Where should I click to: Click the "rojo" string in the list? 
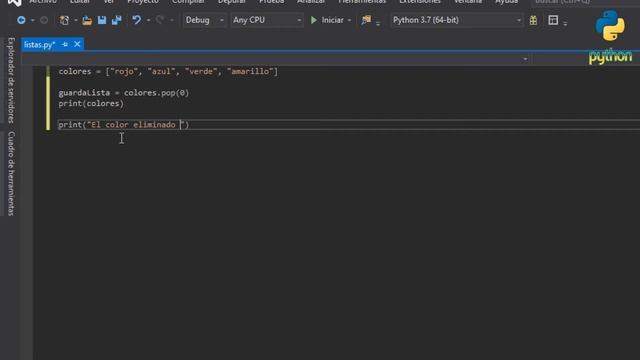(124, 71)
